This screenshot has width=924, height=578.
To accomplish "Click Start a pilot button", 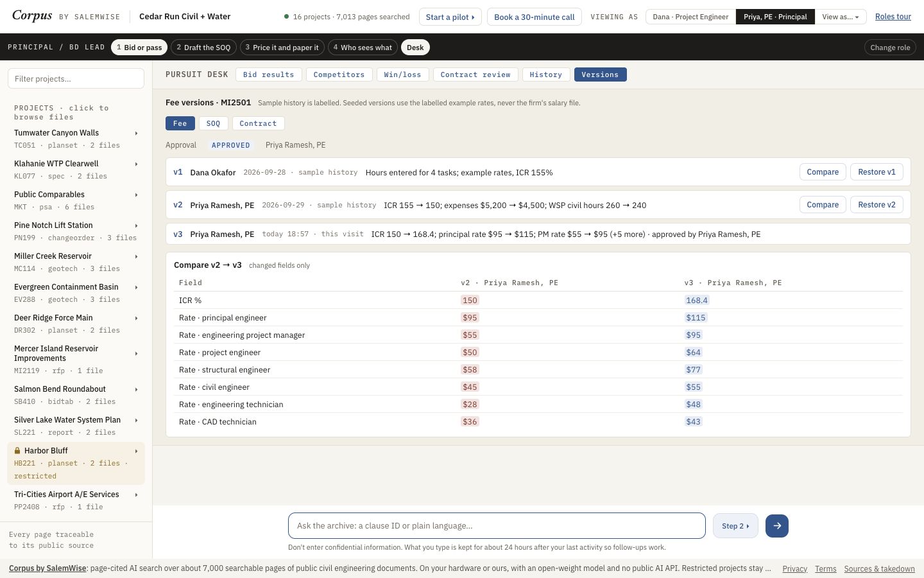I will 450,17.
